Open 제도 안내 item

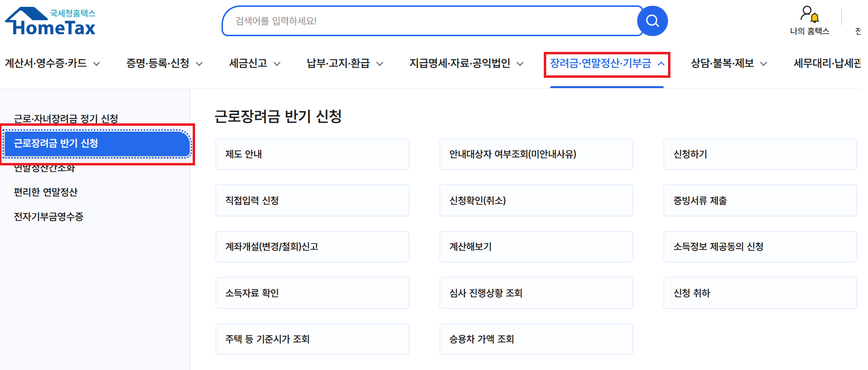(x=312, y=154)
